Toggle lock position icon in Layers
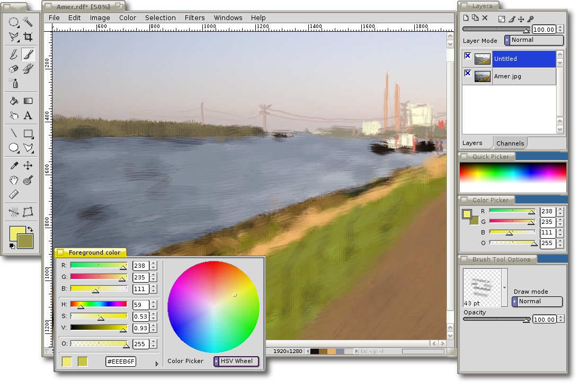 pyautogui.click(x=521, y=19)
